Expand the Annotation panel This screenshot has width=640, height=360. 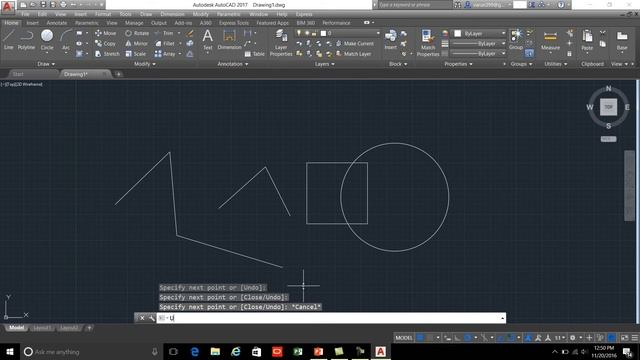click(233, 64)
